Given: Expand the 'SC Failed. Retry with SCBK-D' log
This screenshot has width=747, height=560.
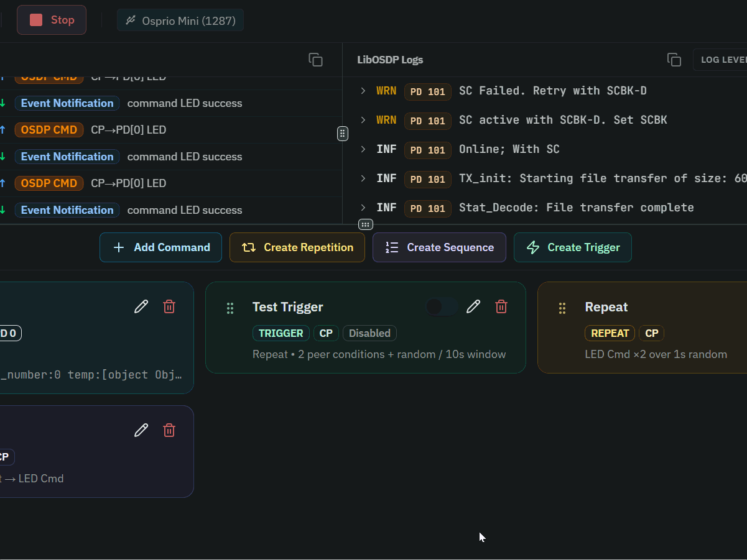Looking at the screenshot, I should click(363, 91).
